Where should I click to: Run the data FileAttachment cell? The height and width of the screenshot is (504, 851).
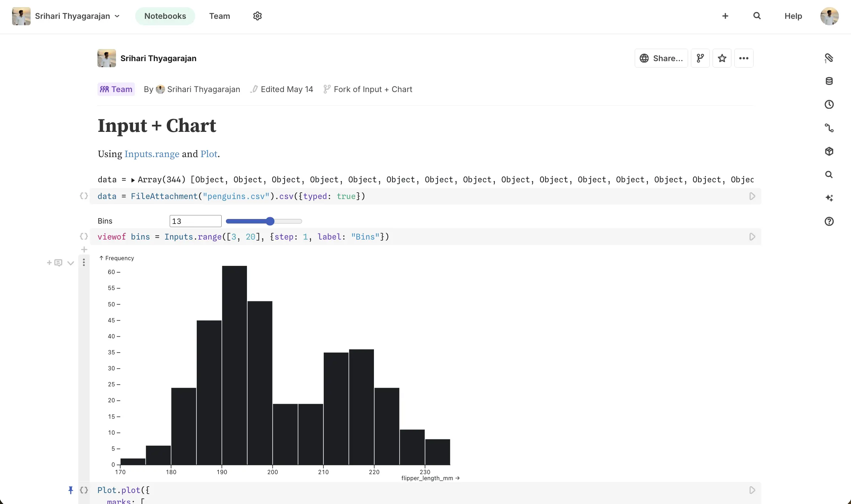coord(752,196)
